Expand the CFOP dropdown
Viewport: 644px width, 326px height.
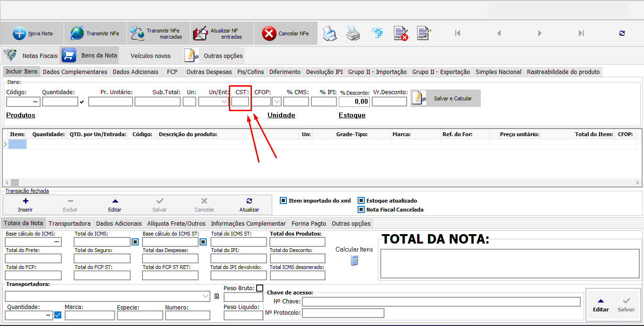pyautogui.click(x=276, y=101)
